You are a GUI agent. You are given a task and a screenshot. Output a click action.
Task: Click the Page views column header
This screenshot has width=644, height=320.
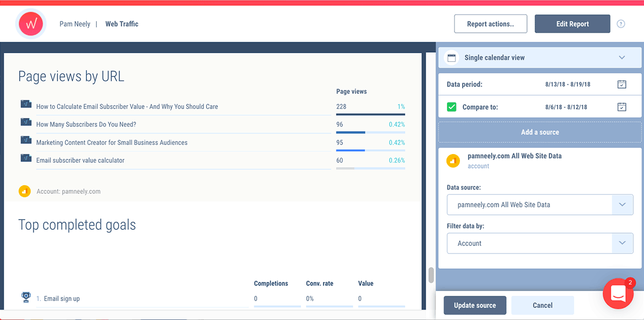352,91
